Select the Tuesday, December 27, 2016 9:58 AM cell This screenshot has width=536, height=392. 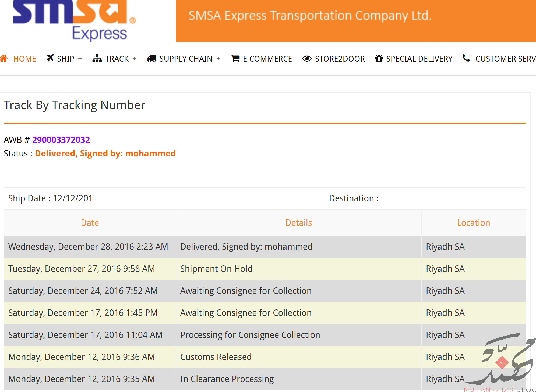point(90,269)
